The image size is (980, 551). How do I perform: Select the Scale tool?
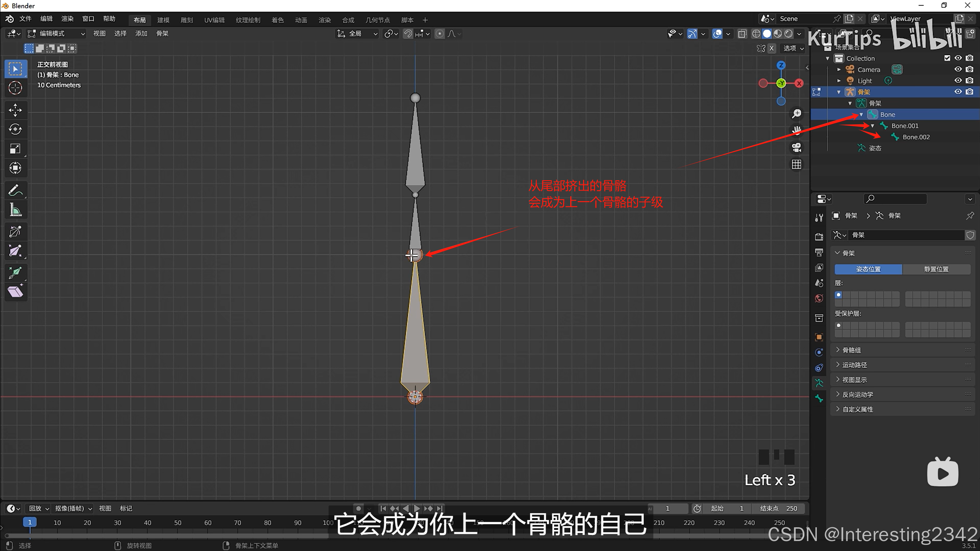(x=15, y=148)
